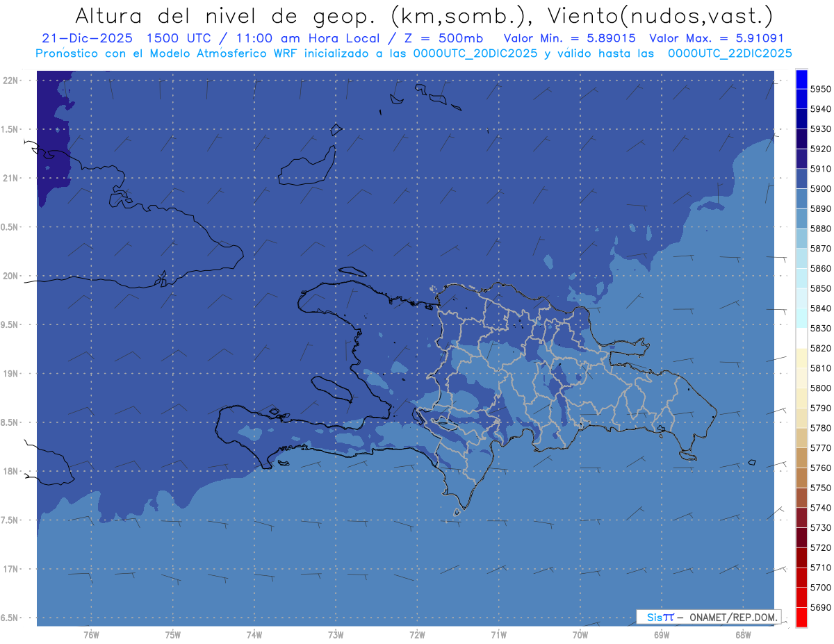This screenshot has width=834, height=644.
Task: Click the 5950 color bar value
Action: (x=820, y=89)
